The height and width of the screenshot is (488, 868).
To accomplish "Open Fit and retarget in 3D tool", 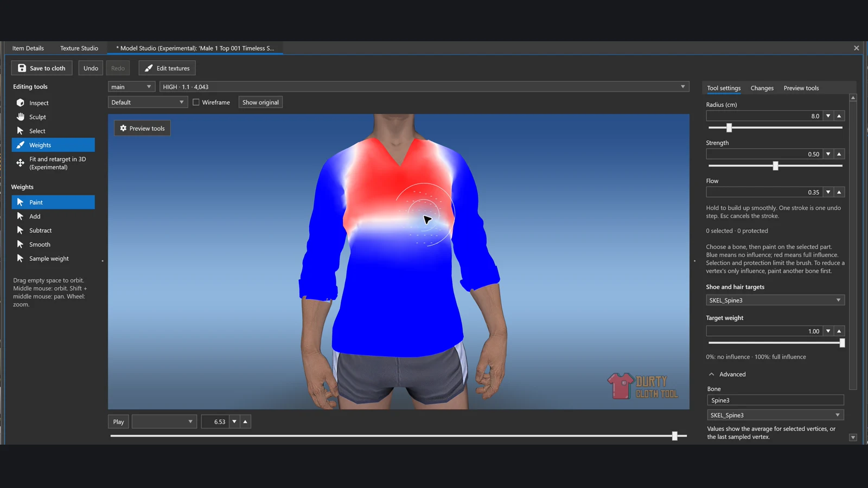I will [x=53, y=163].
